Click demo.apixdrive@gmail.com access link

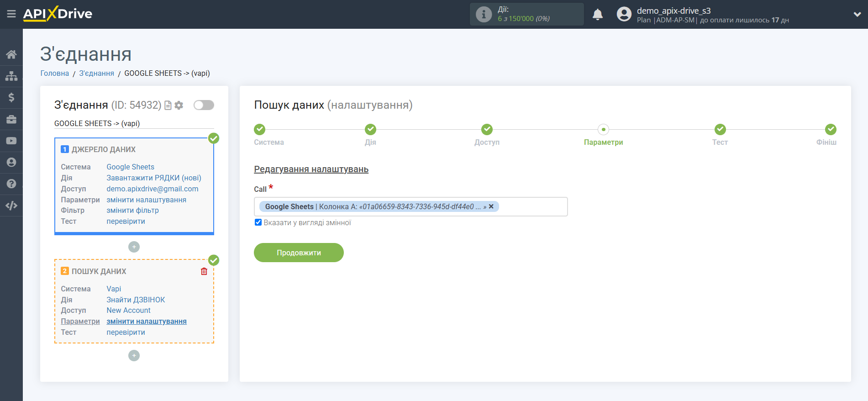point(153,189)
